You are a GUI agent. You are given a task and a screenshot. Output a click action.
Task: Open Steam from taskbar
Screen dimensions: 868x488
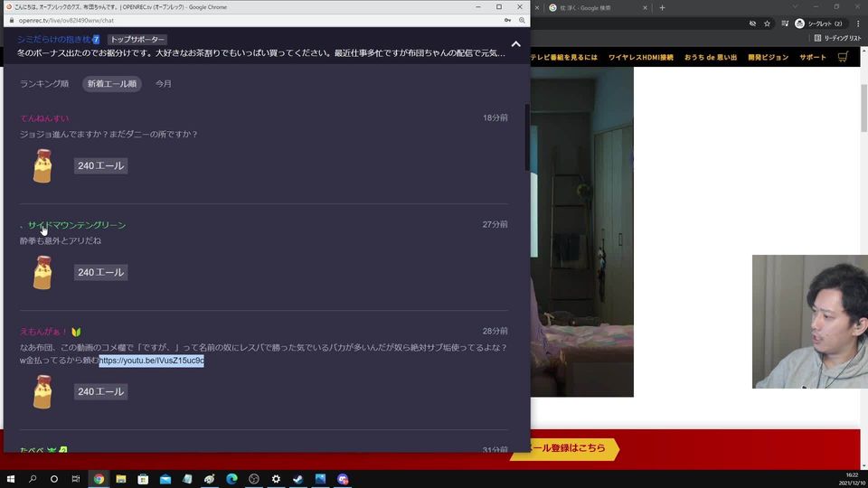point(297,479)
